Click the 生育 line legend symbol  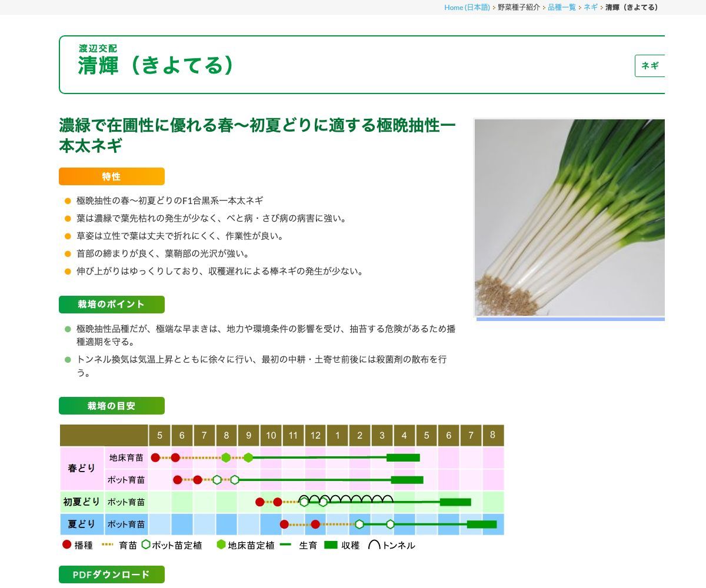[287, 546]
